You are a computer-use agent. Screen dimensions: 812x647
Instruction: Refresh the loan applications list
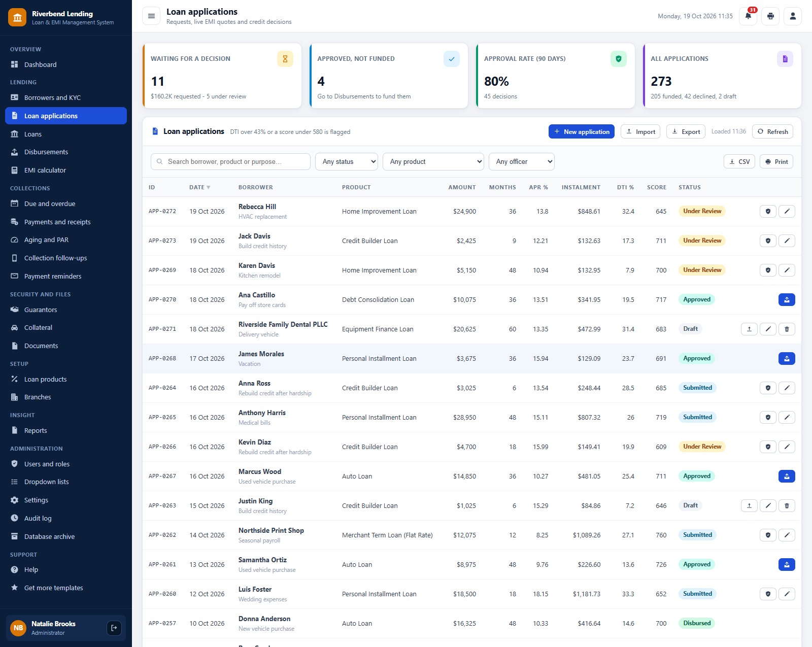772,131
